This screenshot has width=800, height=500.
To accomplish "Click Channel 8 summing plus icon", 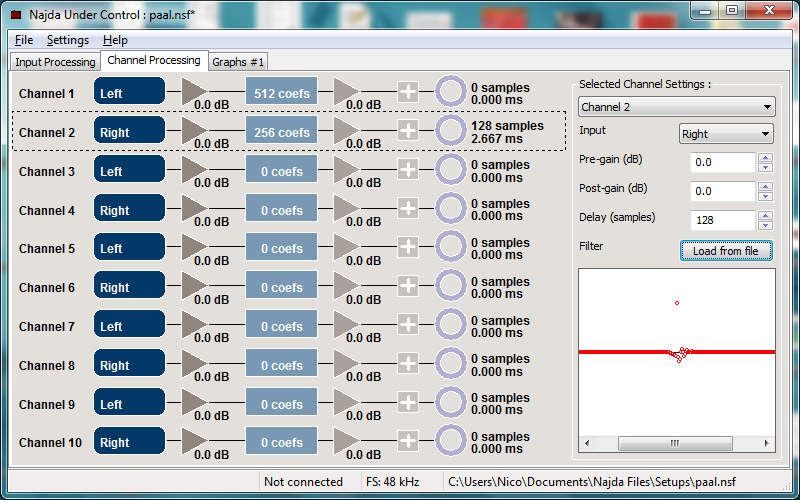I will (408, 364).
